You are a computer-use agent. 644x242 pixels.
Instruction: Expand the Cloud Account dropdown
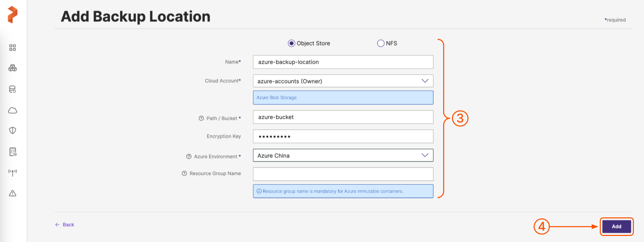tap(343, 81)
